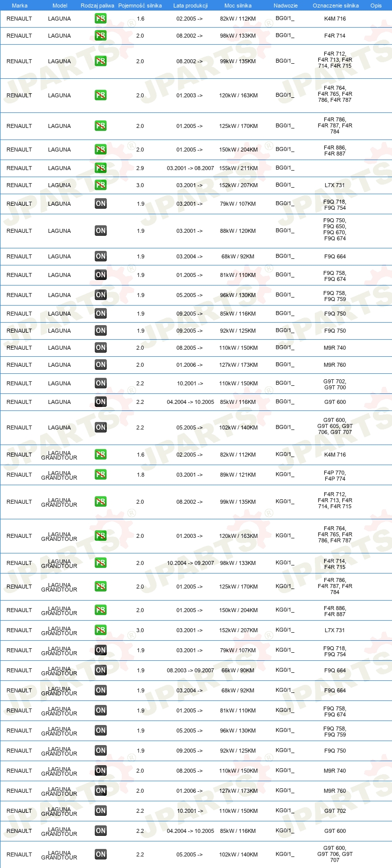Select Grandtour KG0/1_ 79kW / 107KM power cell
This screenshot has height=868, width=392.
pos(238,650)
